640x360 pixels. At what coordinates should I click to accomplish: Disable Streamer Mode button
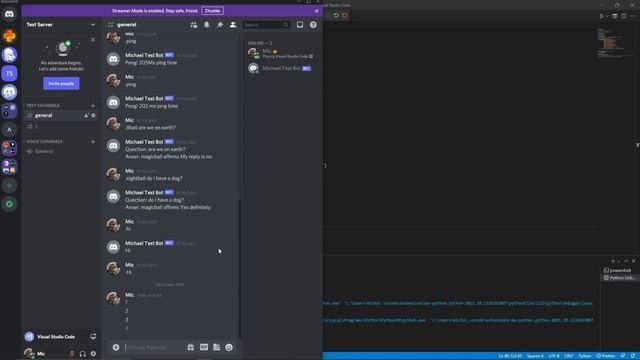click(212, 11)
